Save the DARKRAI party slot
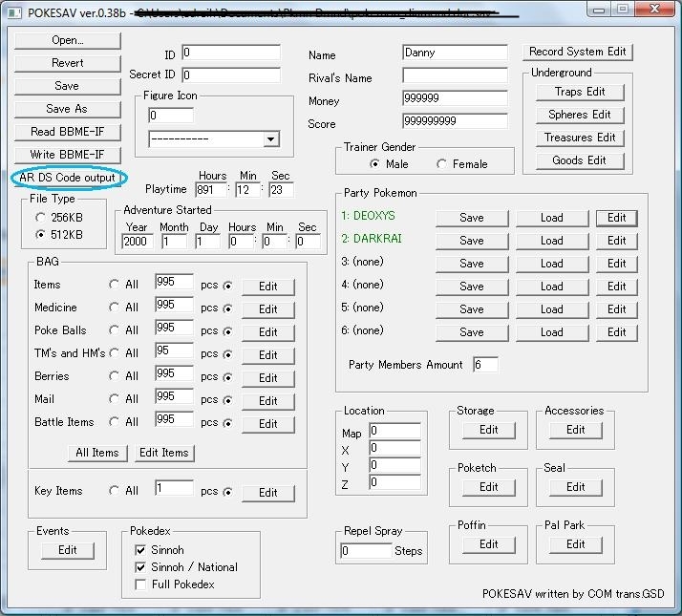The image size is (682, 616). coord(472,241)
